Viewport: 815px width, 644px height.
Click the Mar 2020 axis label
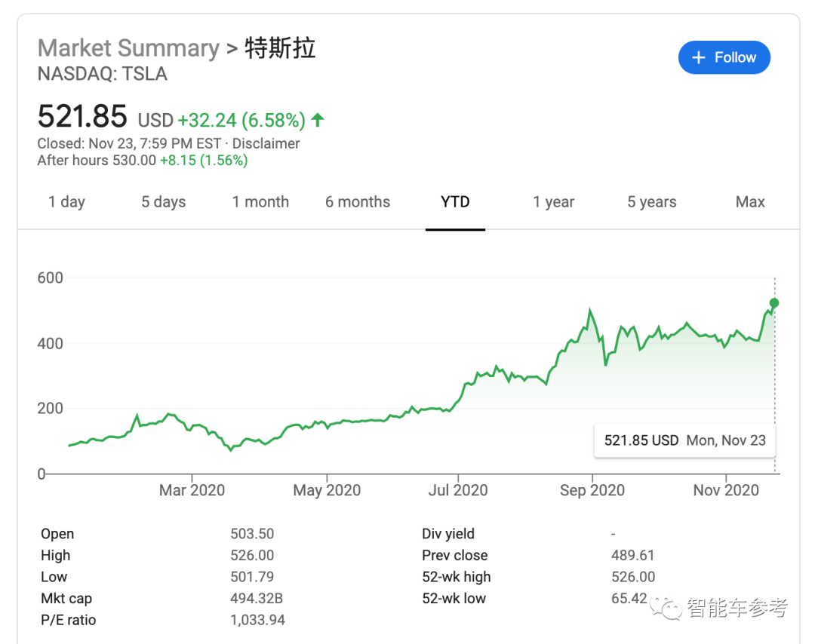192,490
